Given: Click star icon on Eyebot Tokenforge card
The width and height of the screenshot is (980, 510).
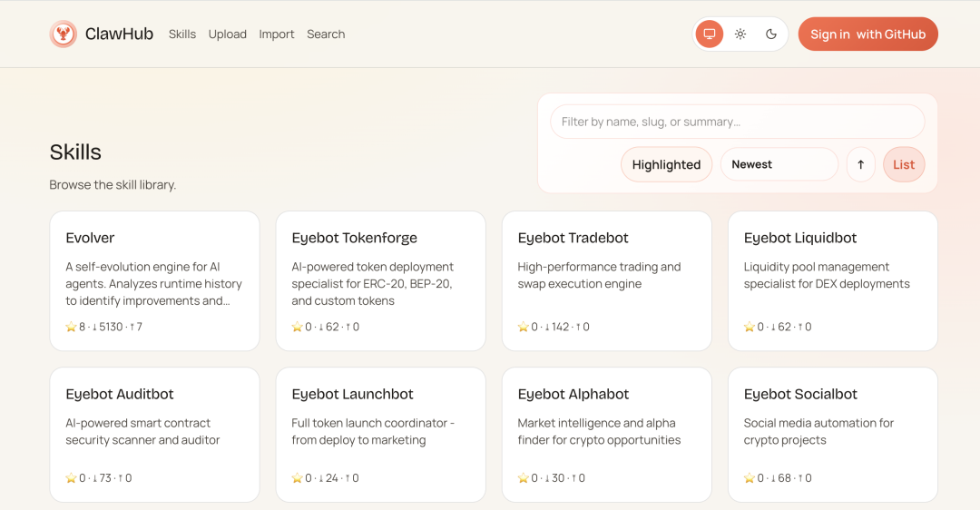Looking at the screenshot, I should pos(297,327).
